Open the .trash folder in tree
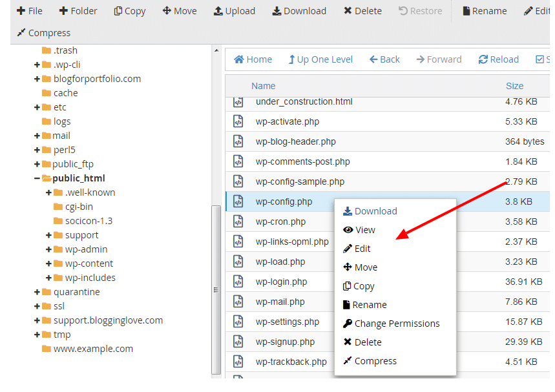 pyautogui.click(x=59, y=50)
